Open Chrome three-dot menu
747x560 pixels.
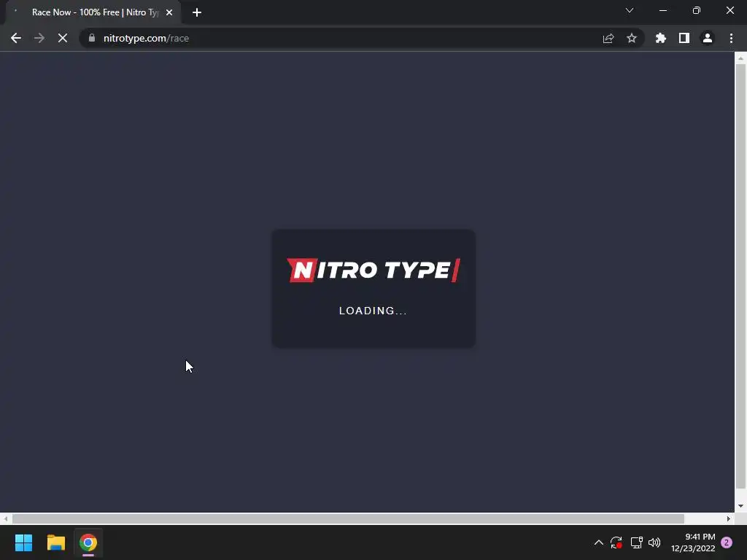tap(731, 38)
